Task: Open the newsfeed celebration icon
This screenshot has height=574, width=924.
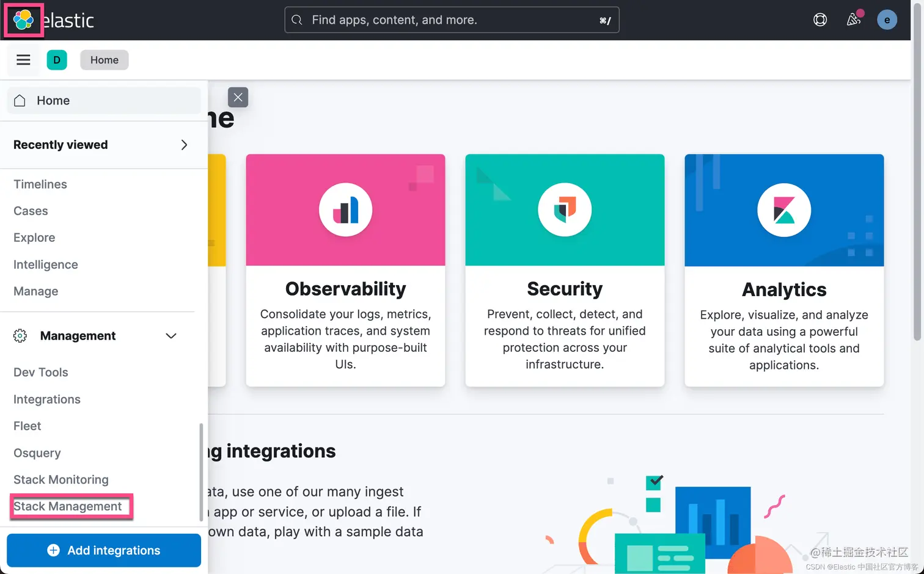Action: (854, 20)
